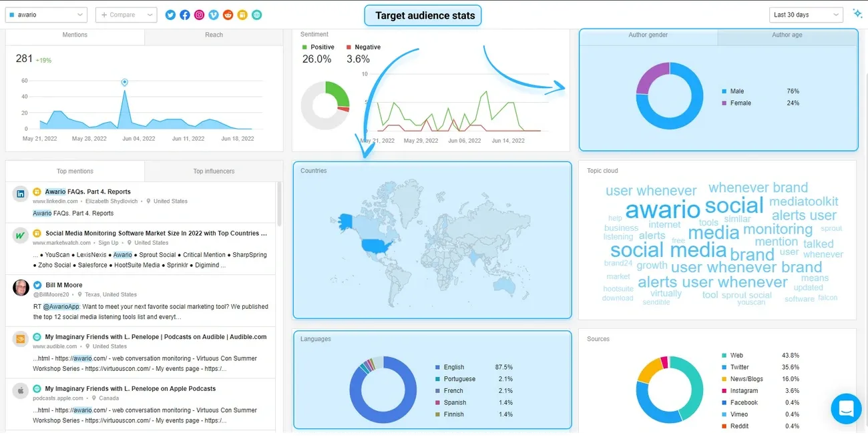Click the Female legend color swatch
Image resolution: width=868 pixels, height=437 pixels.
click(724, 103)
